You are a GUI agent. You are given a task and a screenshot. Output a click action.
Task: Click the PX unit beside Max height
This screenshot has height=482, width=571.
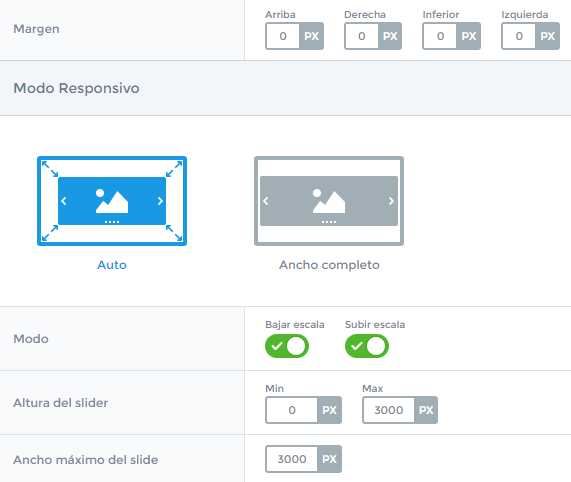click(x=426, y=410)
